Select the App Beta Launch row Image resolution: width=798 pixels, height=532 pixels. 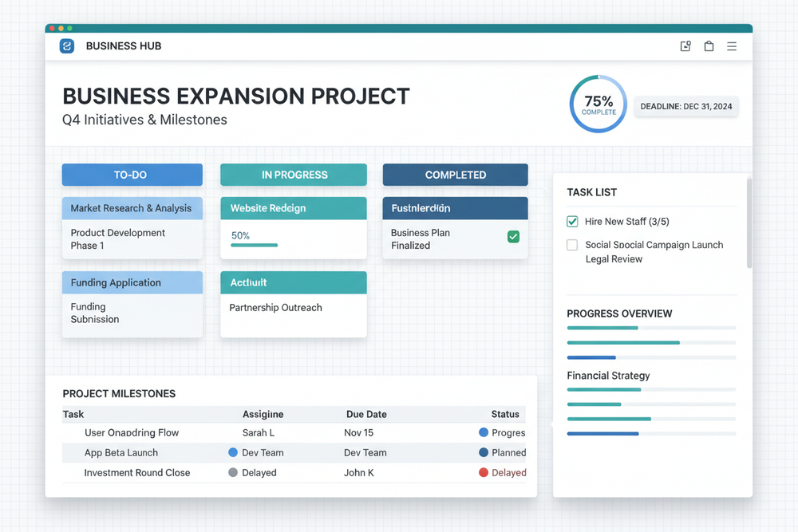click(x=294, y=452)
